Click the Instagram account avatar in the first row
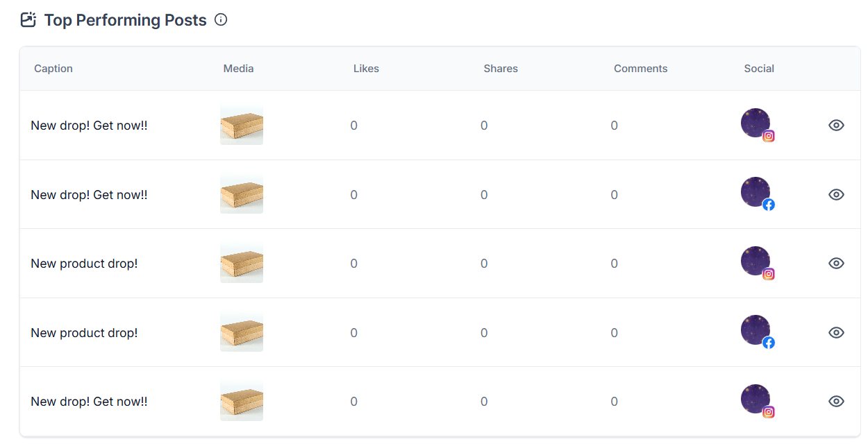The width and height of the screenshot is (868, 446). 756,123
